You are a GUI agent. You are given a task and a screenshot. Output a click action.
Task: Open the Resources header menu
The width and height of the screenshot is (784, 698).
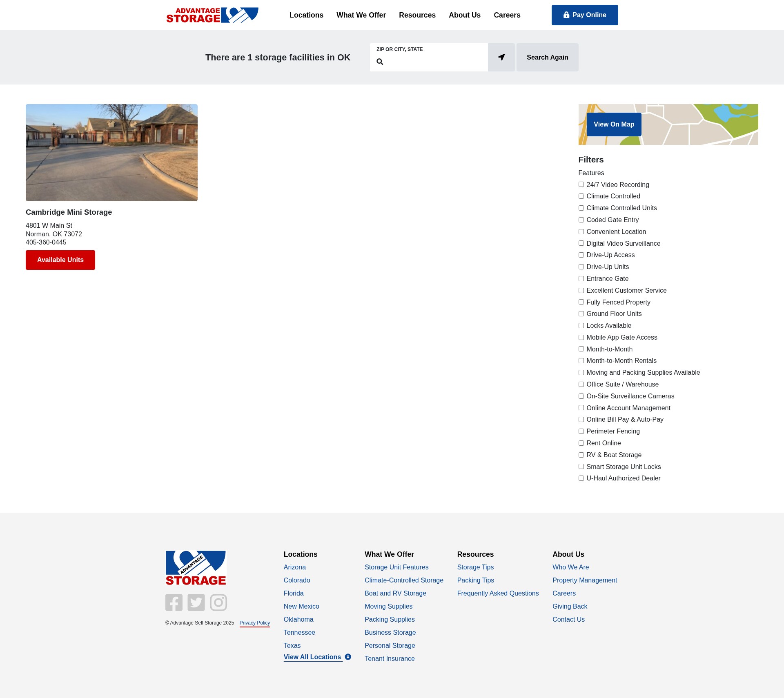click(x=417, y=15)
